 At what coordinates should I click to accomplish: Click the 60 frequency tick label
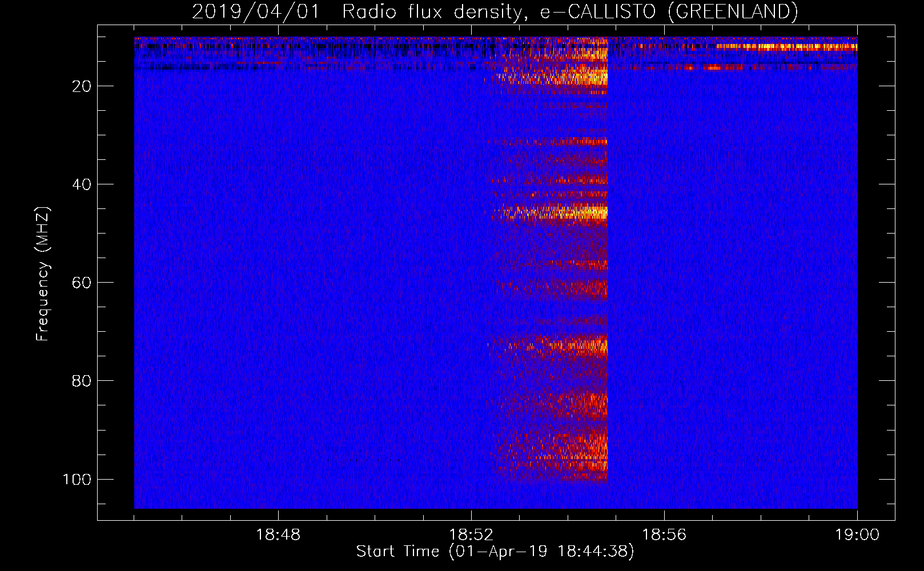(x=82, y=283)
